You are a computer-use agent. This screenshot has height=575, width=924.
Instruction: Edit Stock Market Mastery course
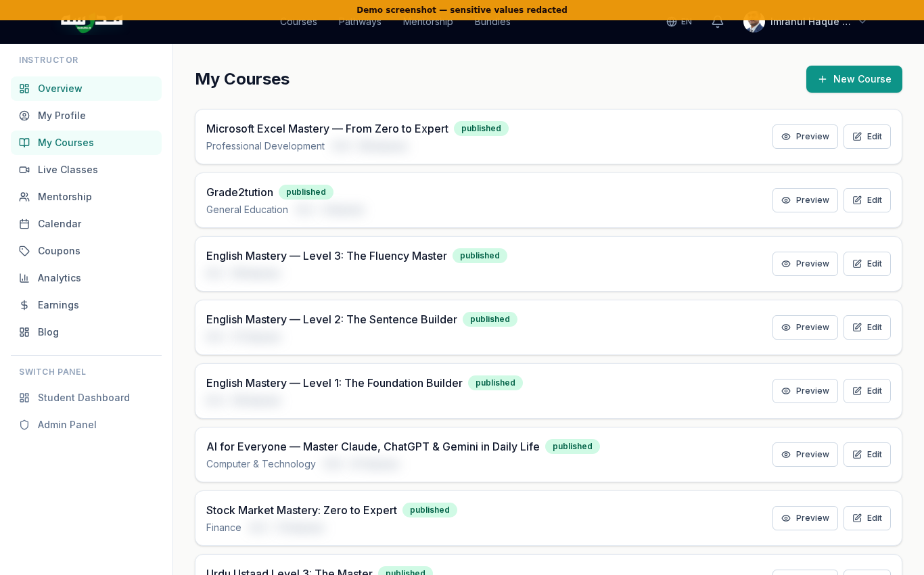click(867, 518)
